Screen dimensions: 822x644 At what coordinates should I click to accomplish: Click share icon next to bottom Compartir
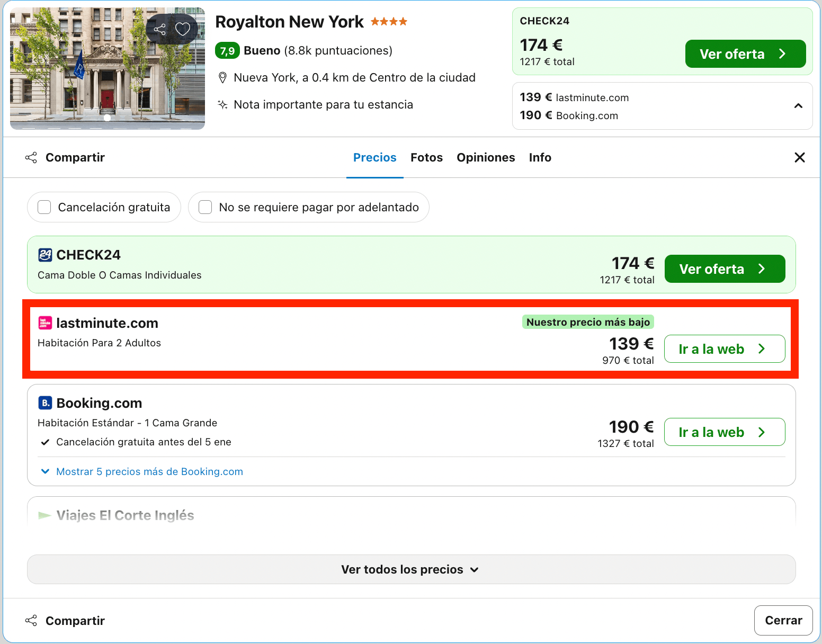click(31, 621)
